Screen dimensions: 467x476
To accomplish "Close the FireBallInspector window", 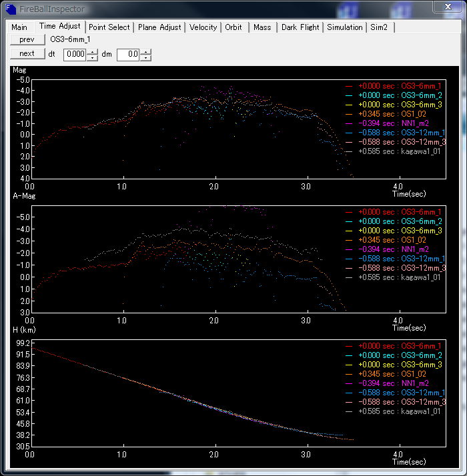I will coord(446,7).
